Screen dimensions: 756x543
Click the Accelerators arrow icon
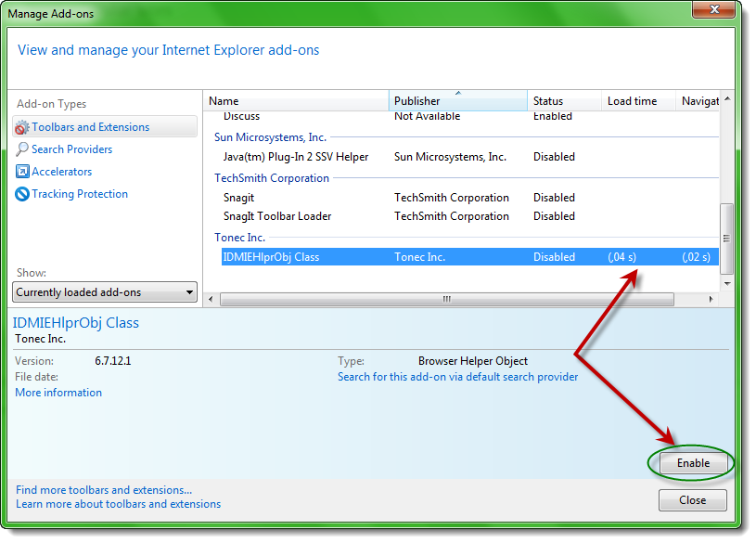[22, 172]
